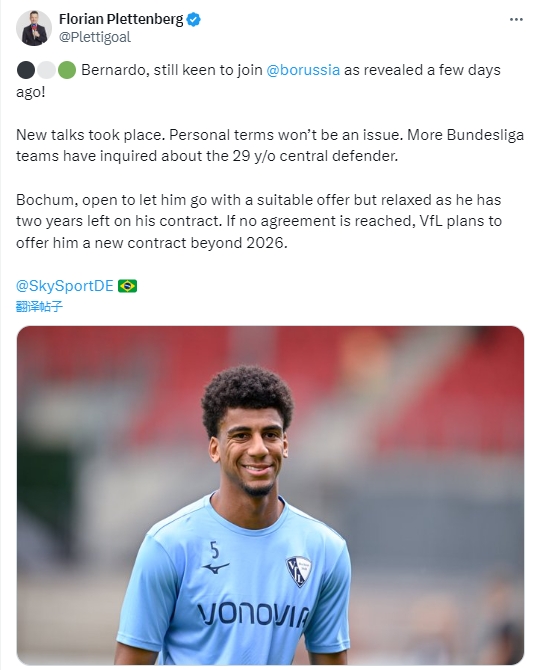Click the blue verified checkmark badge
This screenshot has width=538, height=670.
(x=194, y=19)
